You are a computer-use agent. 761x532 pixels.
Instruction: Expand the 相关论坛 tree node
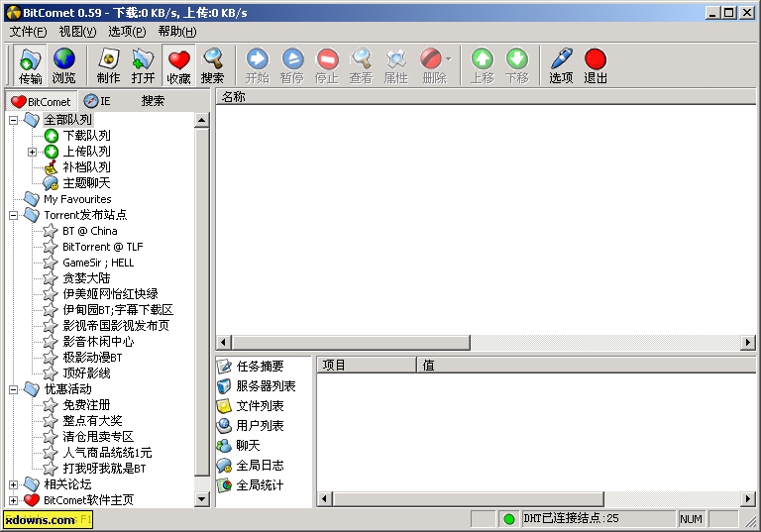(14, 484)
